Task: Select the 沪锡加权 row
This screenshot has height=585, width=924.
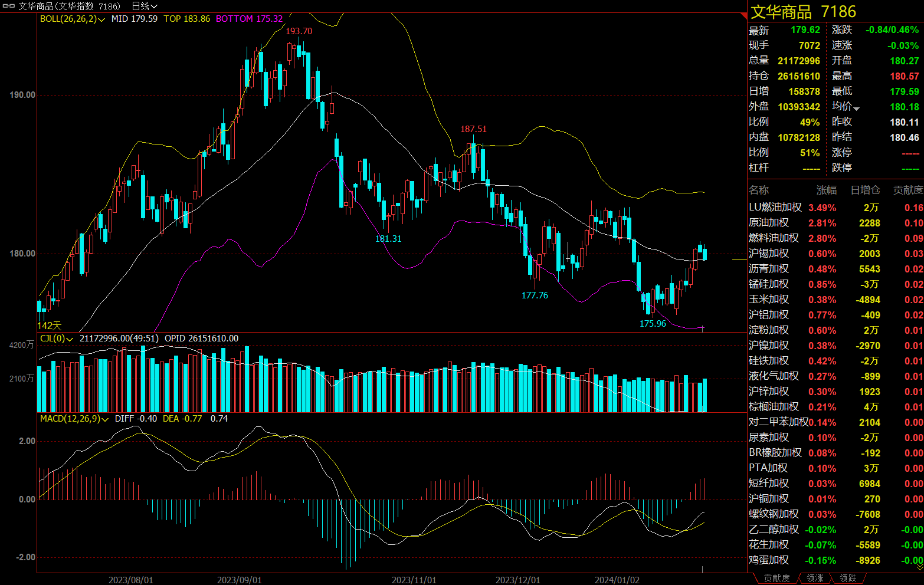Action: pyautogui.click(x=835, y=254)
